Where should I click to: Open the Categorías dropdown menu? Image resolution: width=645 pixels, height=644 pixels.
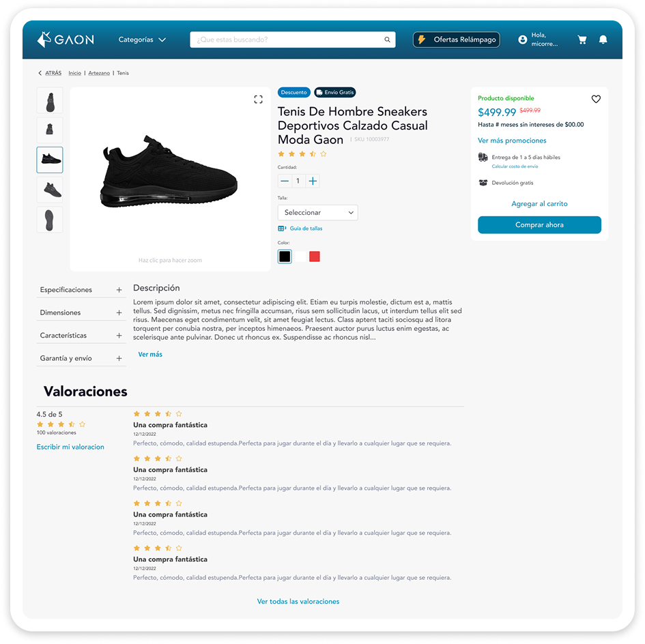[x=142, y=40]
